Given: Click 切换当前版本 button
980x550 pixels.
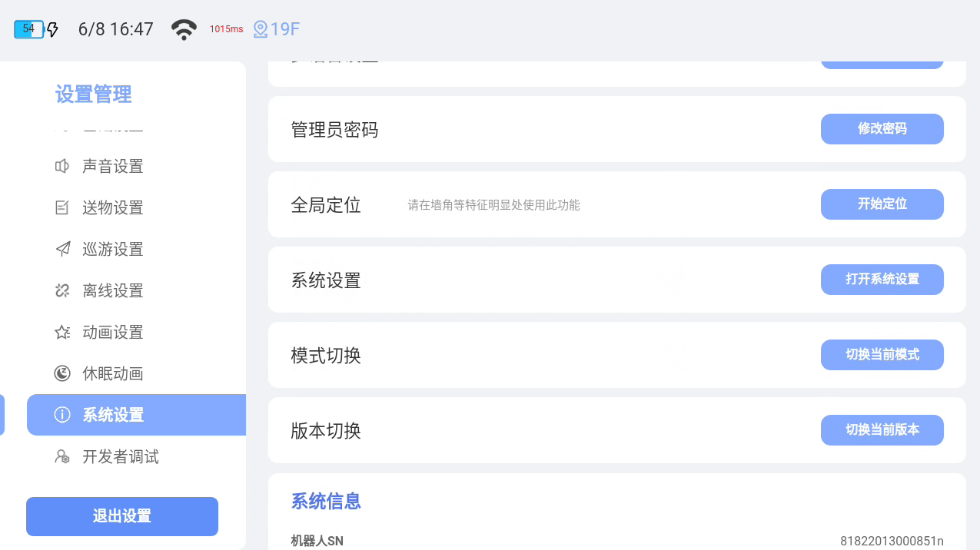Looking at the screenshot, I should 882,430.
